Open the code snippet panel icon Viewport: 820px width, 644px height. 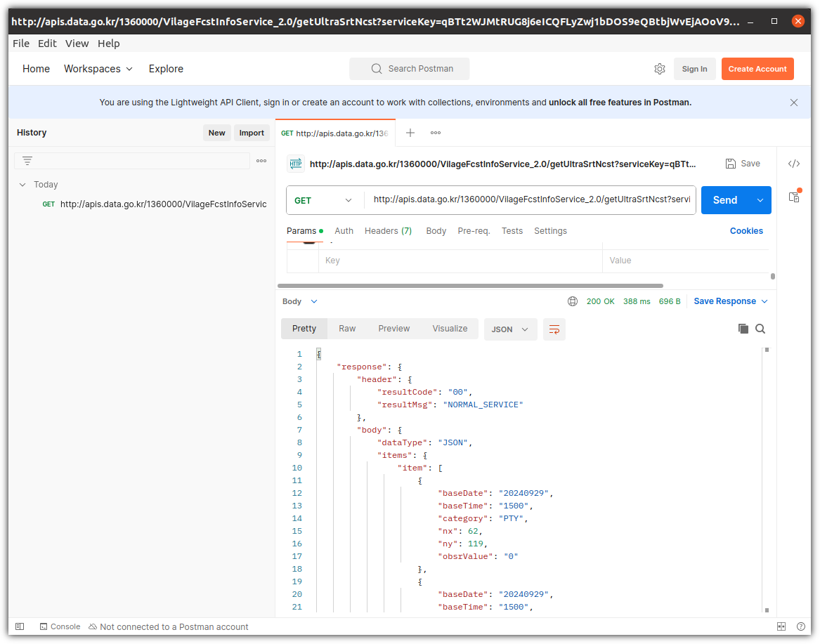click(794, 164)
